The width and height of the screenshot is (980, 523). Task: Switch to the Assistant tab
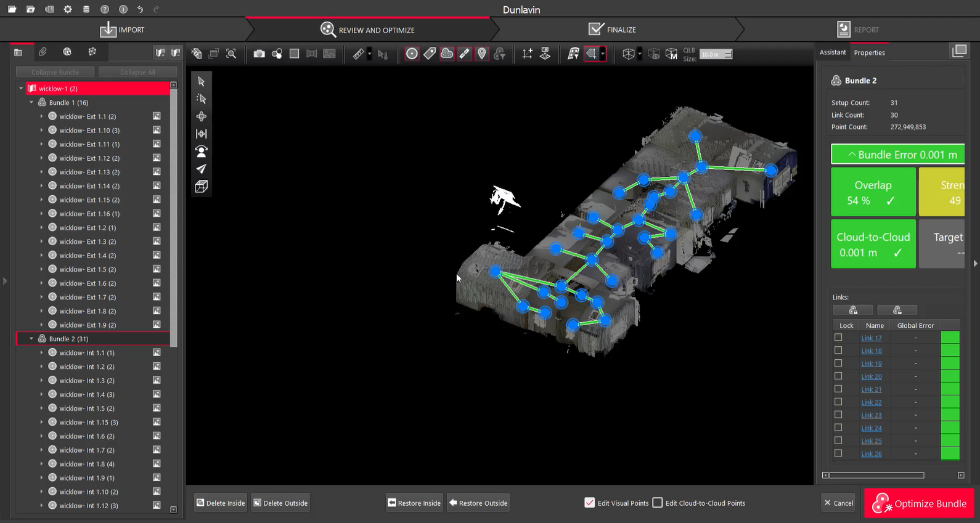pos(832,52)
